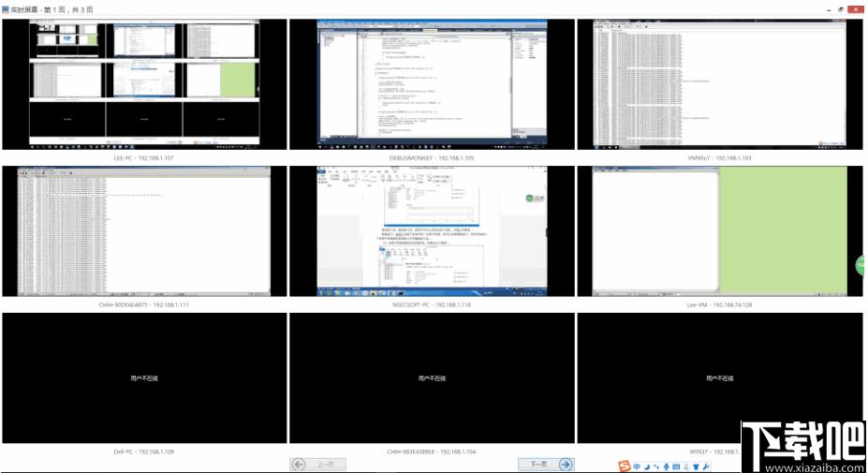The width and height of the screenshot is (868, 473).
Task: Click the Sogou microphone voice input icon
Action: pyautogui.click(x=667, y=466)
